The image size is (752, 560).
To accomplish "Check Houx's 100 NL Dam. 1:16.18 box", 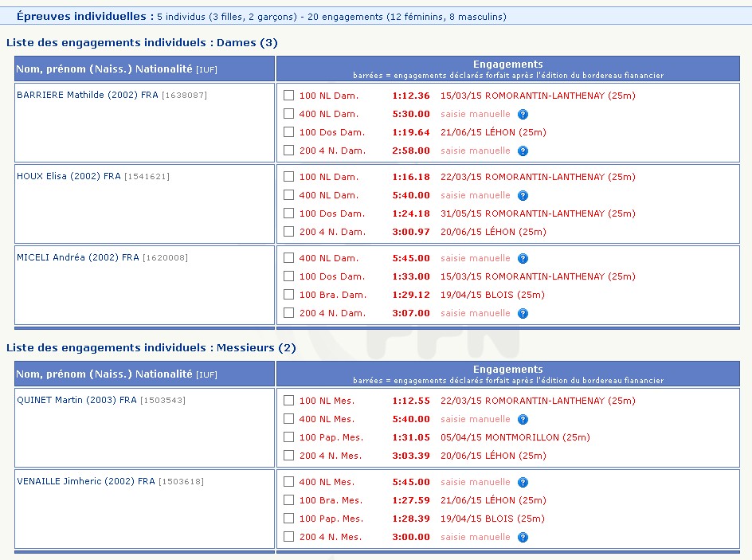I will pos(288,176).
